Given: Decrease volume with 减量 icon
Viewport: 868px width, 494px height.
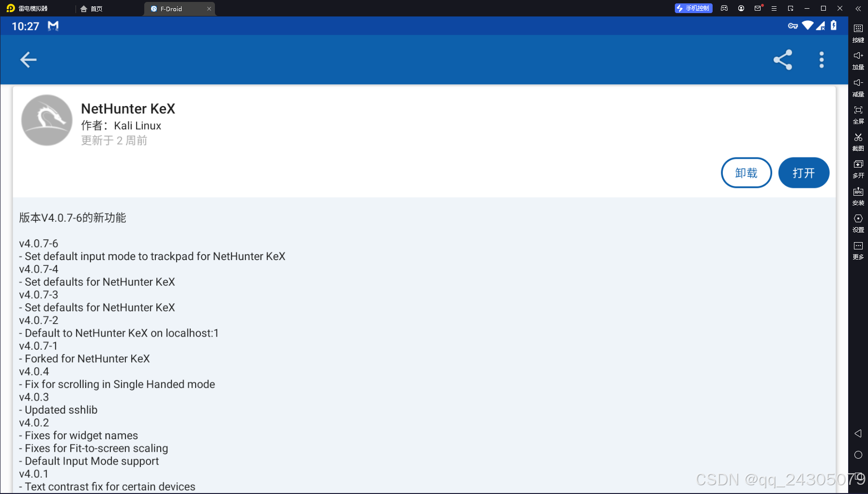Looking at the screenshot, I should coord(858,88).
